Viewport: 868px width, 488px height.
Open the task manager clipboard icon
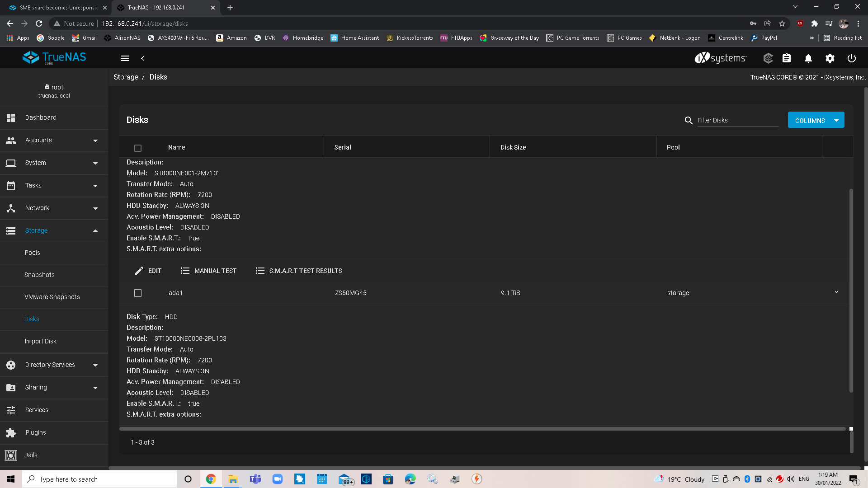pyautogui.click(x=787, y=58)
